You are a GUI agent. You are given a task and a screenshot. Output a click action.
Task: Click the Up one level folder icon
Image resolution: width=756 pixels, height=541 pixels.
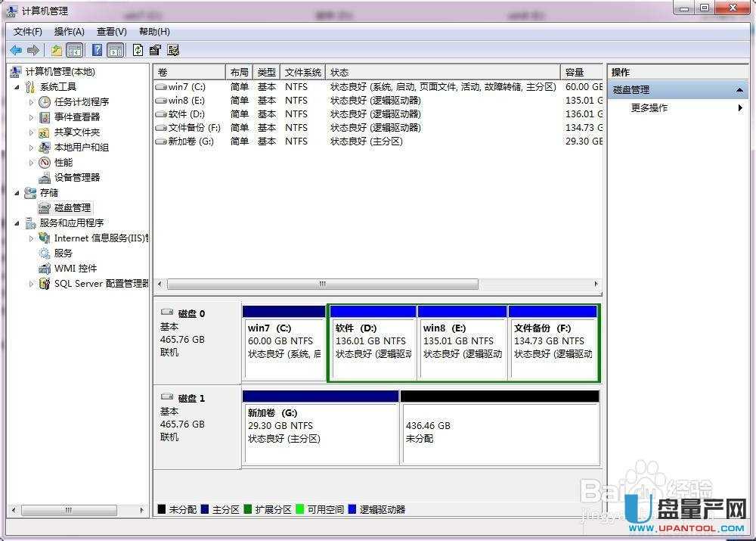57,50
